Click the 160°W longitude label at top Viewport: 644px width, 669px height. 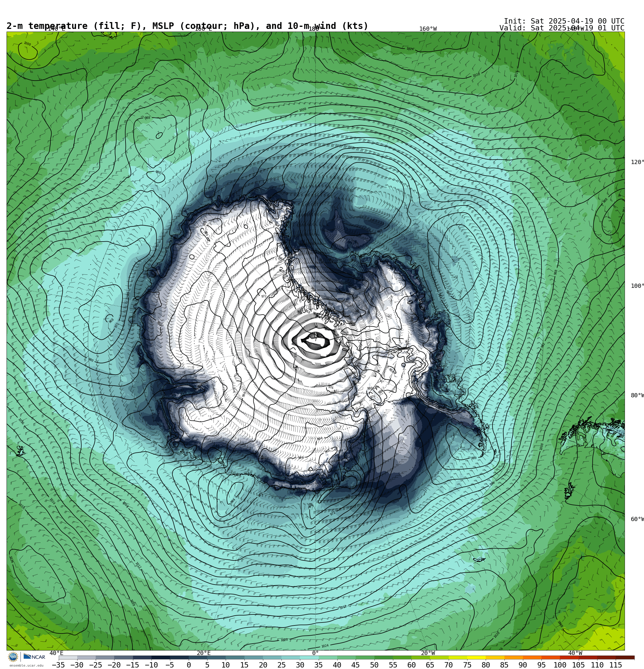point(428,29)
